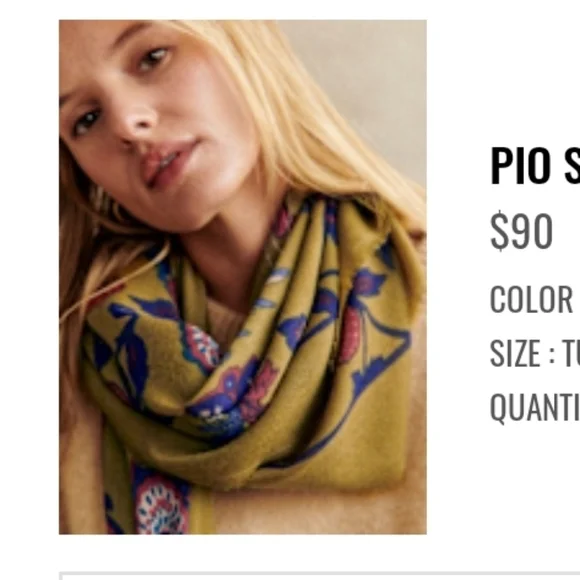Open the Pio scarf product photo
Viewport: 580px width, 580px height.
coord(243,277)
